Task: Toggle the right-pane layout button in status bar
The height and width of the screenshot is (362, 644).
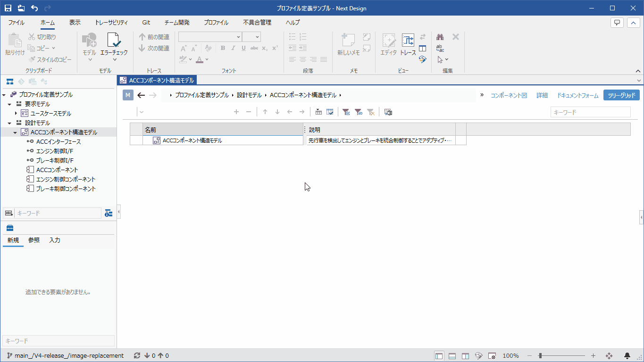Action: [x=465, y=356]
